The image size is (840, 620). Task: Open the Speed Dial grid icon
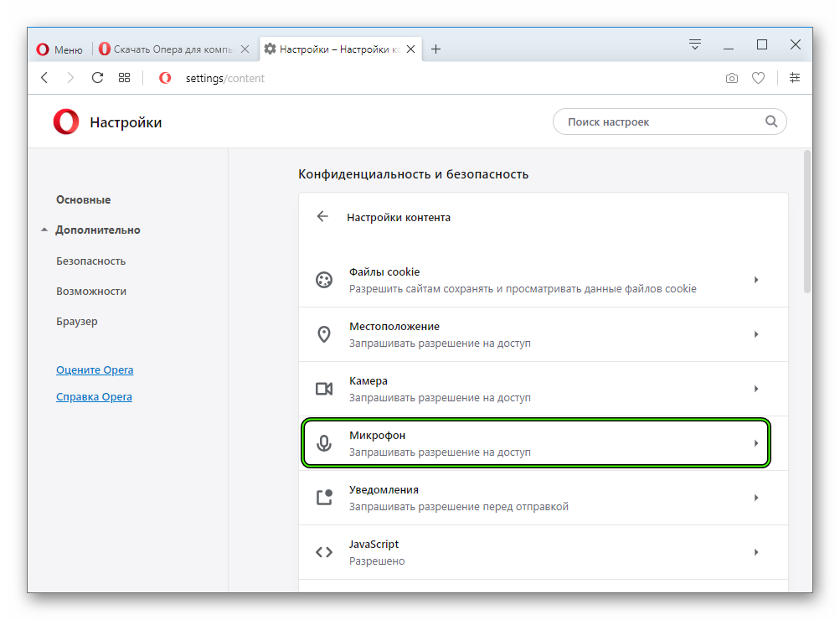[124, 78]
